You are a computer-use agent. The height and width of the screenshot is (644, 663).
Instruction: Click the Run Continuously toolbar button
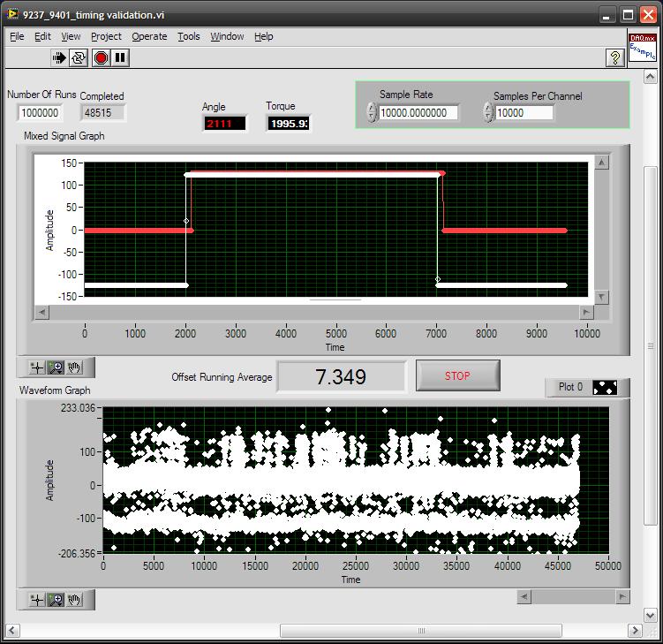pyautogui.click(x=79, y=57)
